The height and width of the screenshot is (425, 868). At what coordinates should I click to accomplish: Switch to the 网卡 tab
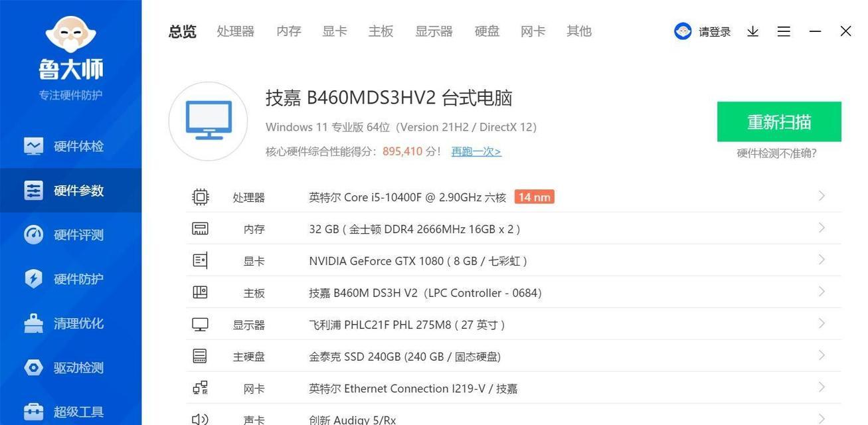533,31
